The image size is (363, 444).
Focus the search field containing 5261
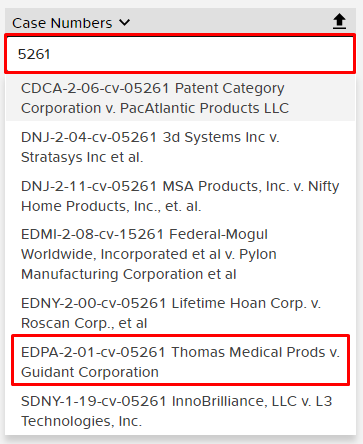coord(180,54)
